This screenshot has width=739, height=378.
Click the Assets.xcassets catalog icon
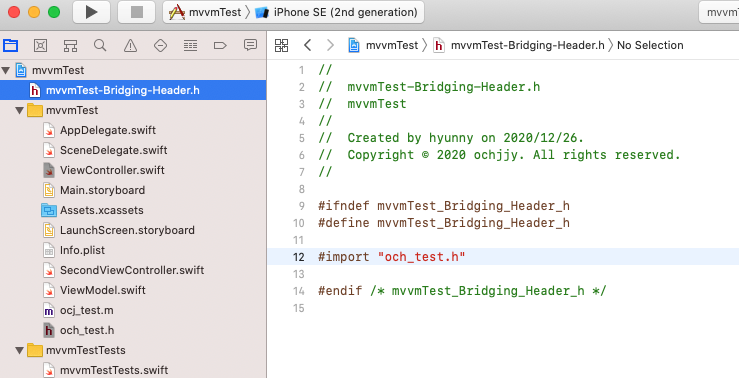49,210
